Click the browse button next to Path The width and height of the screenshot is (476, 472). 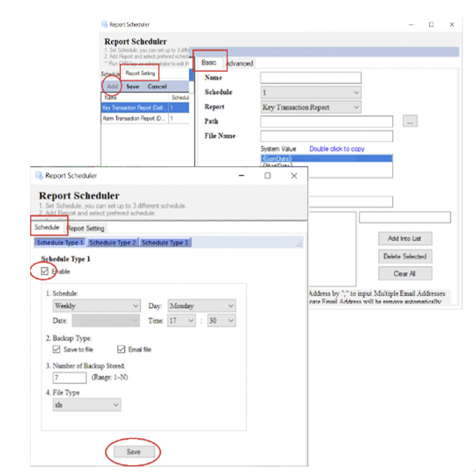[410, 122]
